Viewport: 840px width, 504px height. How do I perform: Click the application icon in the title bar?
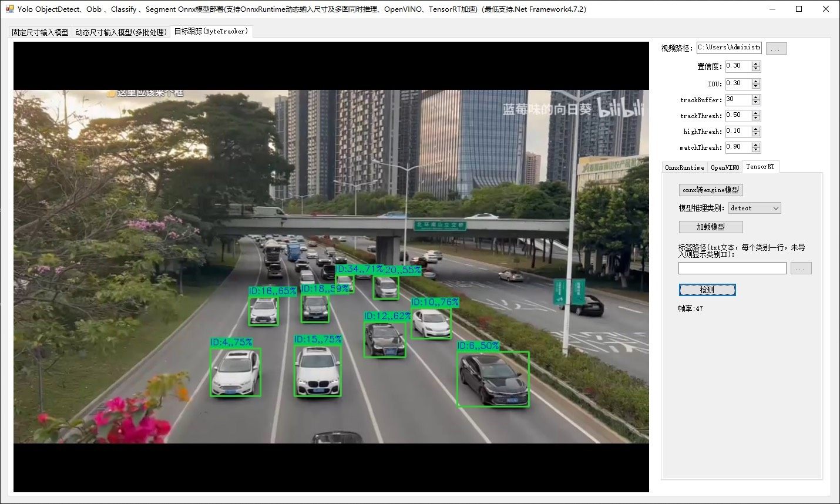pos(9,9)
